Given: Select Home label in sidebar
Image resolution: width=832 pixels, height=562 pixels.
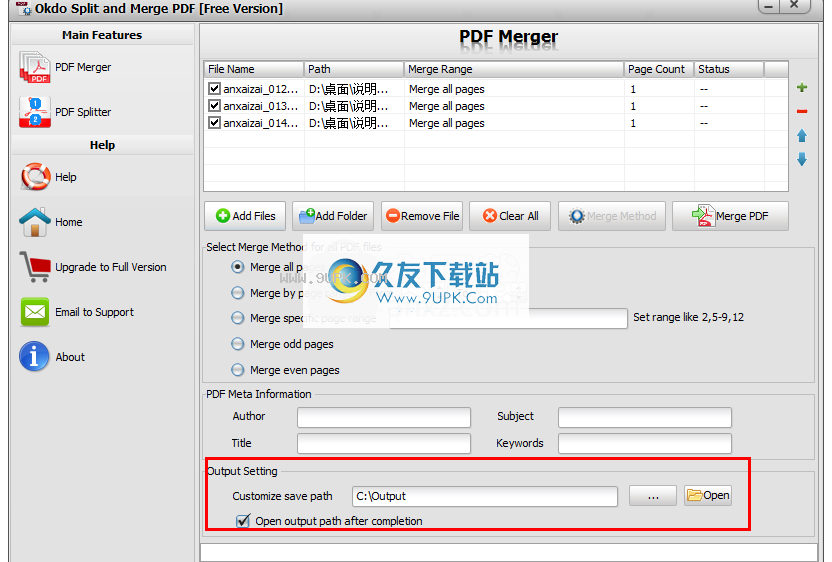Looking at the screenshot, I should tap(68, 222).
